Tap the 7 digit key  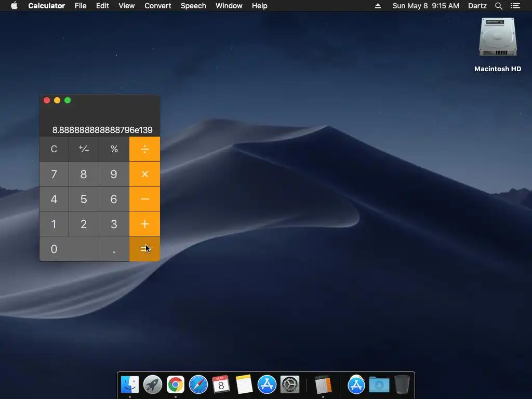point(54,174)
